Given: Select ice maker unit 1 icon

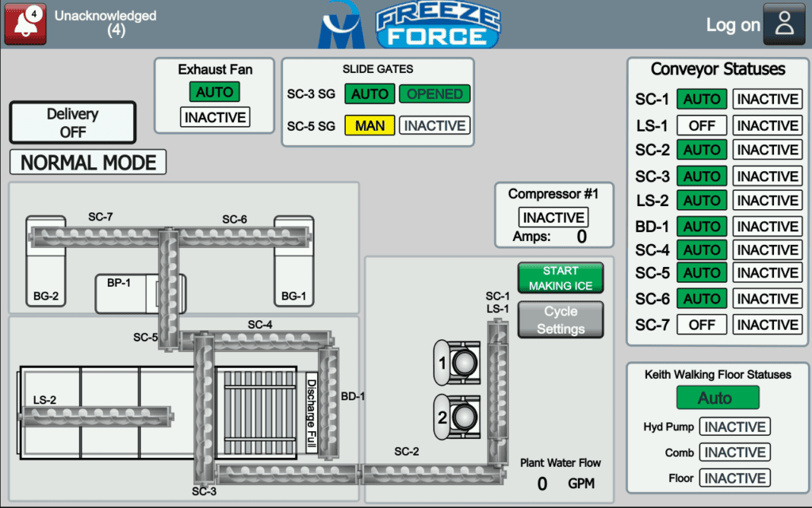Looking at the screenshot, I should (x=458, y=363).
